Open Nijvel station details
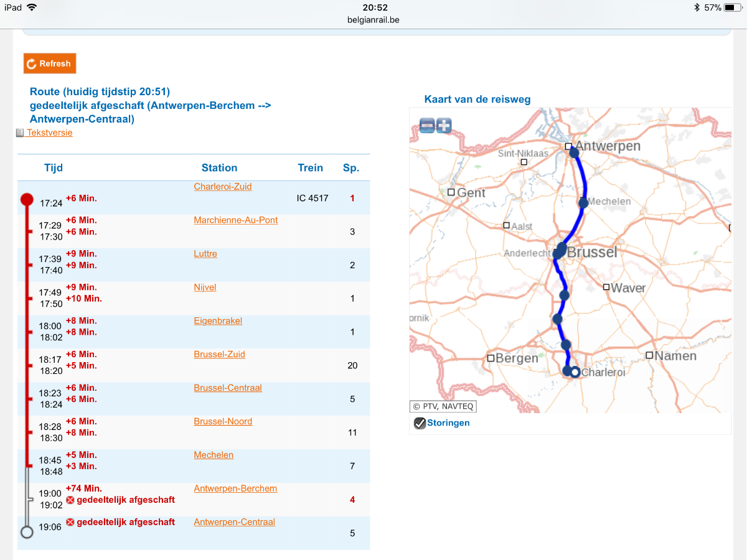This screenshot has width=747, height=560. click(x=205, y=287)
